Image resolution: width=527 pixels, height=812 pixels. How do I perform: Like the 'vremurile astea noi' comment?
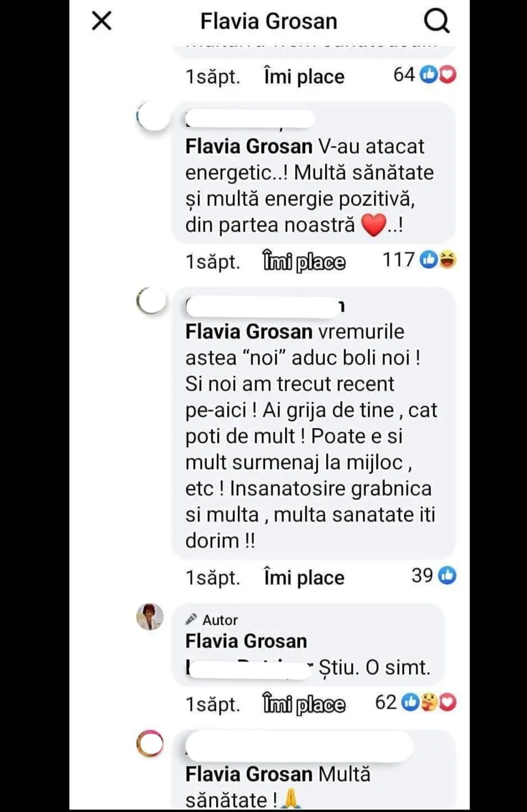click(x=304, y=578)
